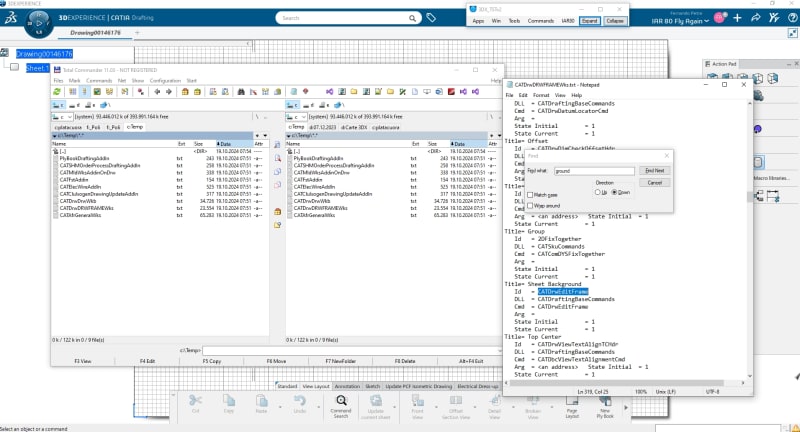Click the search magnifier icon in the top bar
Viewport: 800px width, 432px height.
pyautogui.click(x=412, y=18)
